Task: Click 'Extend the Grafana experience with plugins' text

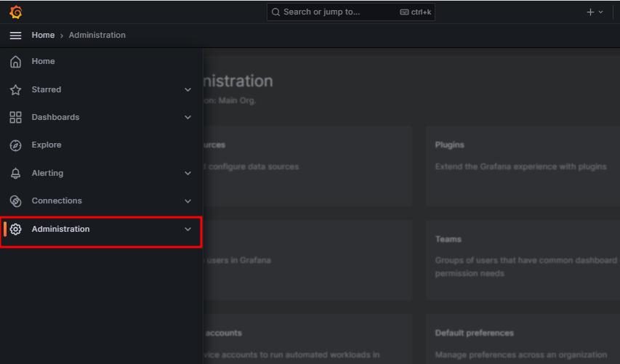Action: [520, 167]
